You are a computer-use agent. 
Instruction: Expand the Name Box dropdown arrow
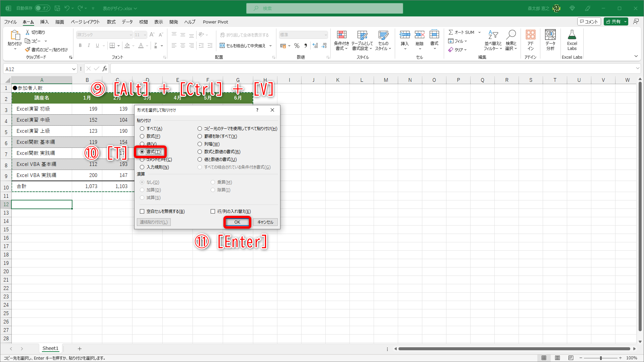(74, 69)
